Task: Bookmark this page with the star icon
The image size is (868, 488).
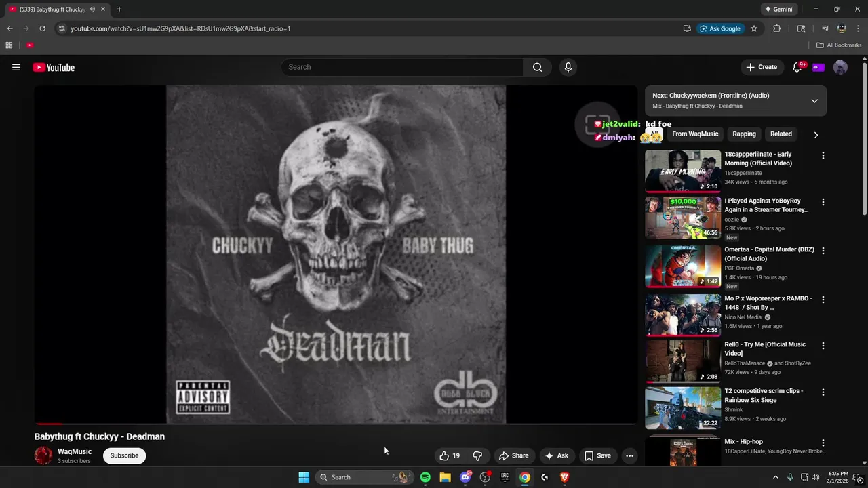Action: click(753, 28)
